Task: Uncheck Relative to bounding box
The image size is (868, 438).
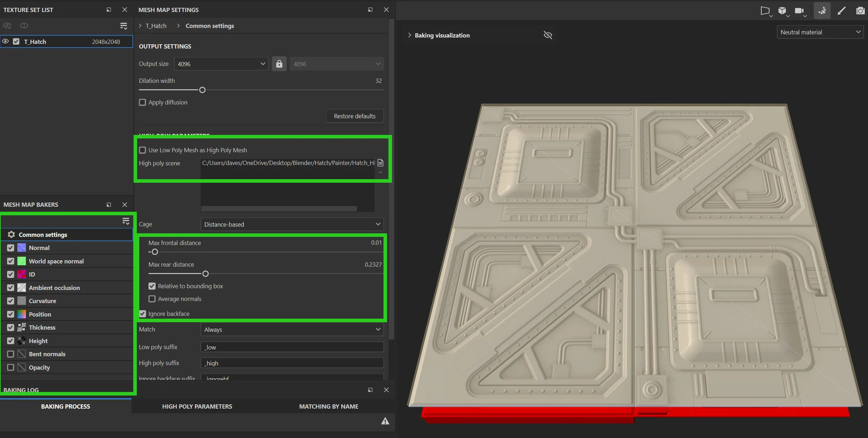Action: click(x=152, y=286)
